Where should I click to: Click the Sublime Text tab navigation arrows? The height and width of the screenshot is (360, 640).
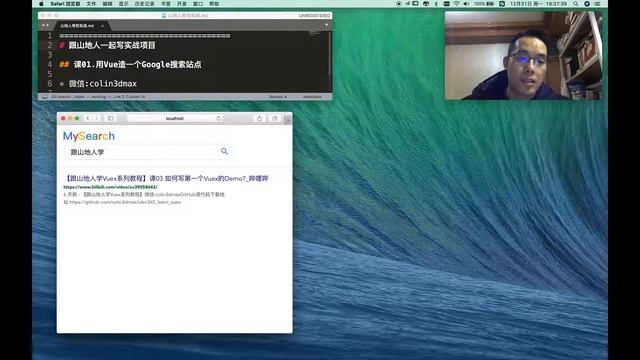[x=45, y=25]
